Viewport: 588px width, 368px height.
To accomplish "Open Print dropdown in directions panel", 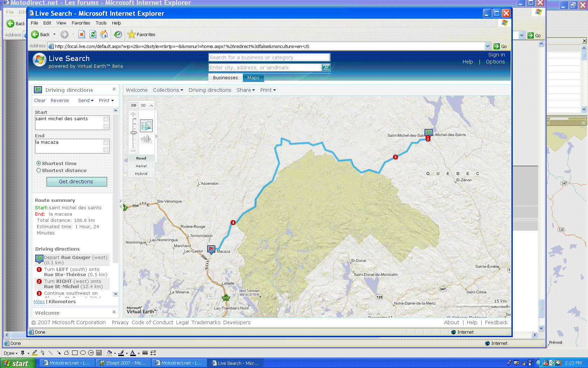I will (x=106, y=100).
